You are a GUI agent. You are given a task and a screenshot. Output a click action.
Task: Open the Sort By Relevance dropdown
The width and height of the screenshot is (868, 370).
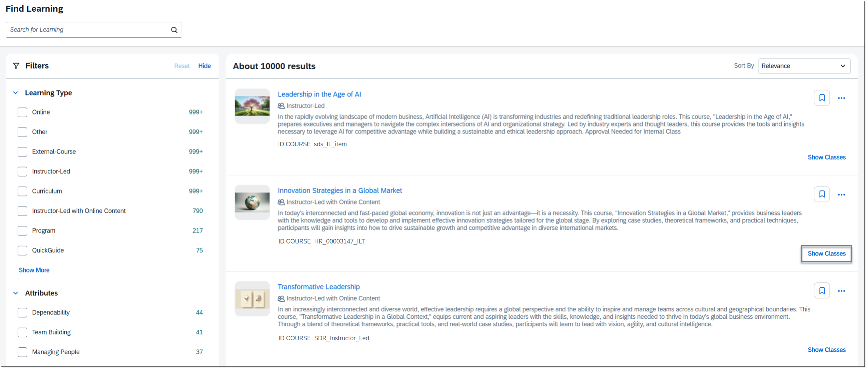(x=804, y=66)
